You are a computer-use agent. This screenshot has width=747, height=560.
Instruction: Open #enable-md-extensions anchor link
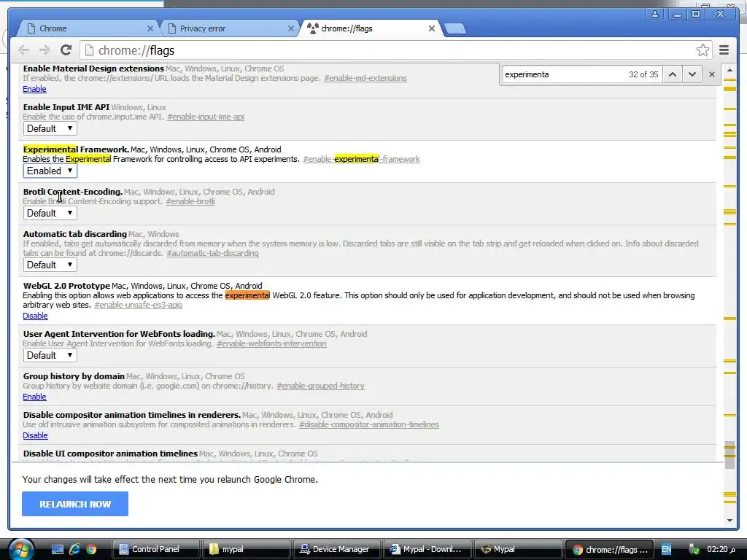[365, 78]
